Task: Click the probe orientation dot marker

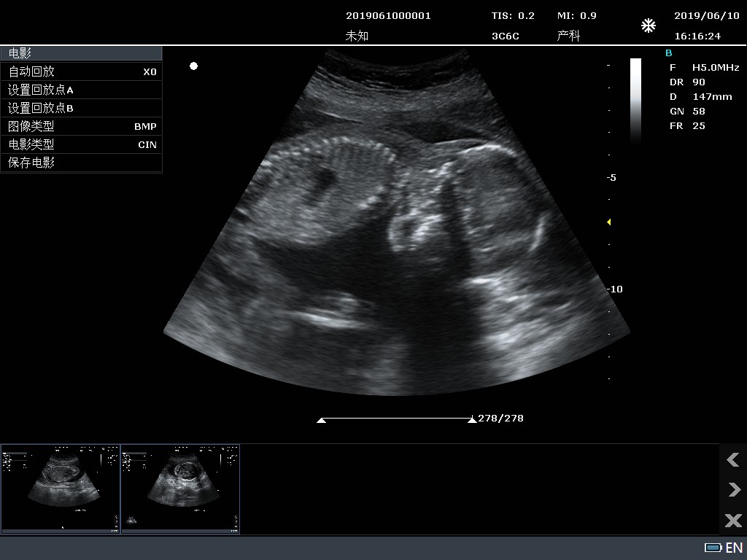Action: [193, 66]
